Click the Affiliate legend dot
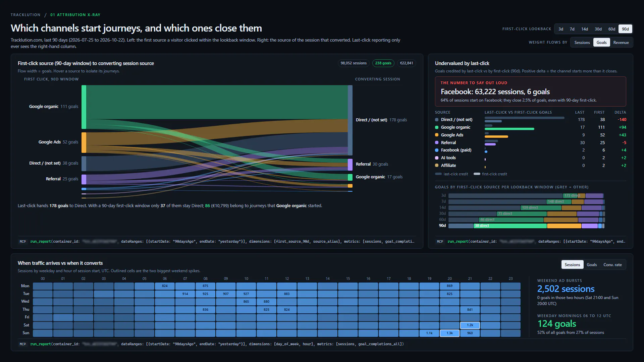This screenshot has height=362, width=644. pyautogui.click(x=437, y=166)
